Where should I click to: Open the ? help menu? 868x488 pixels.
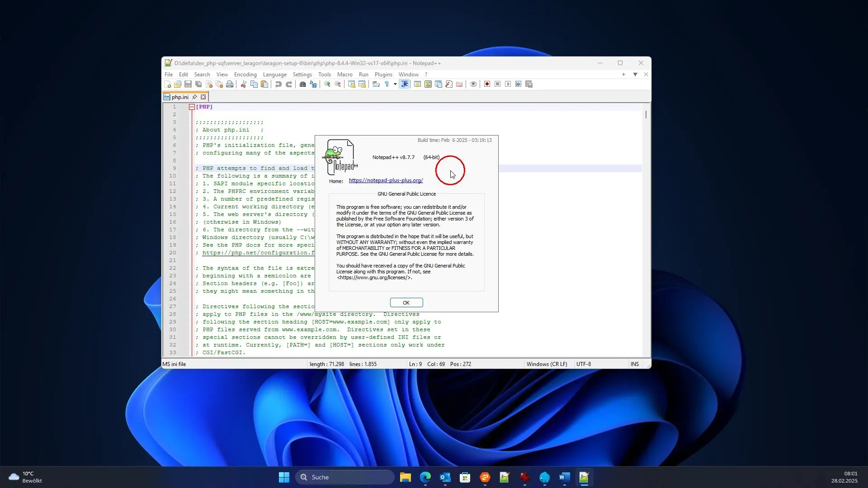pos(426,75)
